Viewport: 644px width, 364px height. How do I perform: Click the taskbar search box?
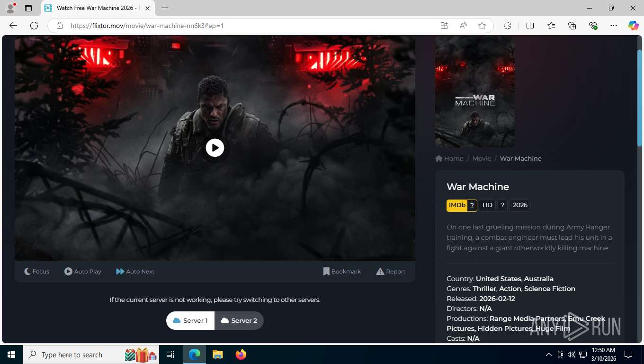pyautogui.click(x=91, y=355)
